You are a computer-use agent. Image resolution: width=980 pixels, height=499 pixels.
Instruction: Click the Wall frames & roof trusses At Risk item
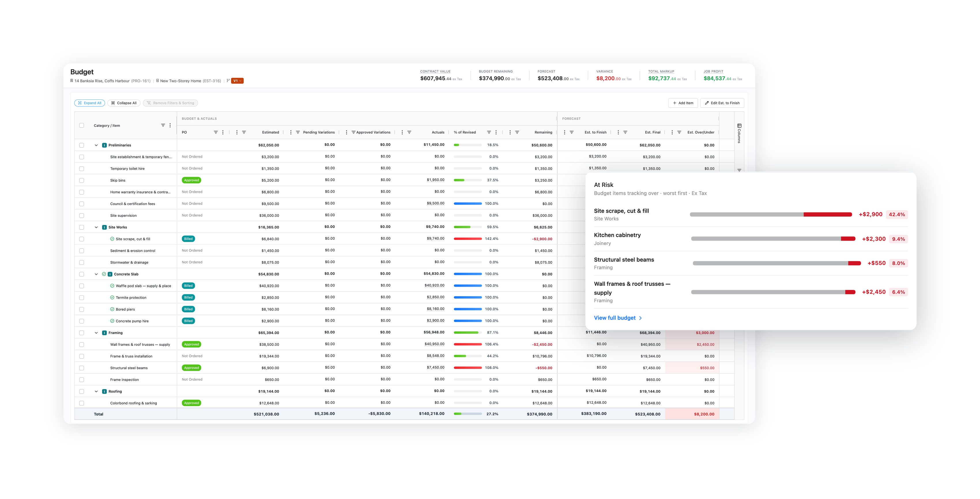click(751, 292)
